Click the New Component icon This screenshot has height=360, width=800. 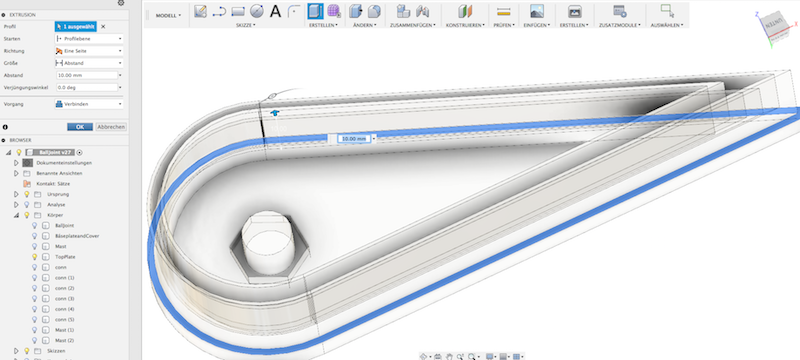click(404, 11)
